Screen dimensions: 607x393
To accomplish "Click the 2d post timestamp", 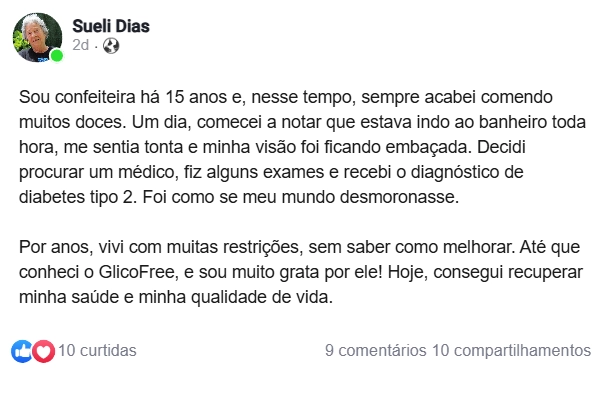I will [81, 45].
